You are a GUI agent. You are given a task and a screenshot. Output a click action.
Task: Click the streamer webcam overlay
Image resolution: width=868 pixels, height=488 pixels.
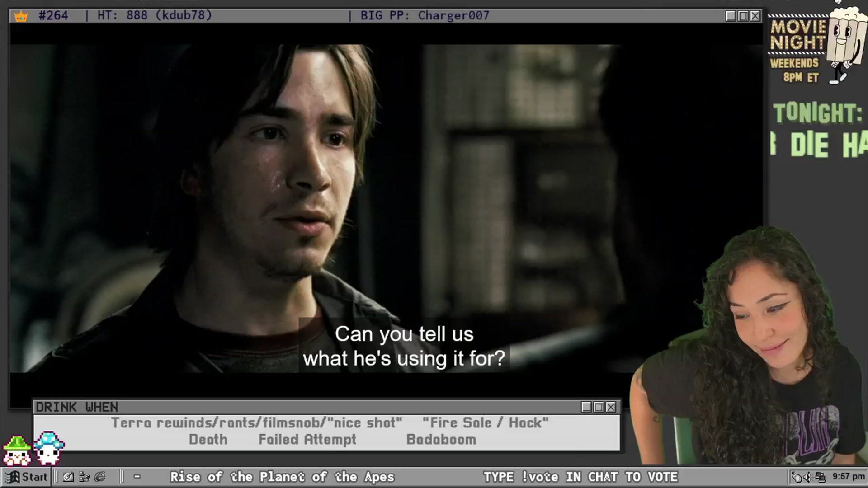point(748,346)
